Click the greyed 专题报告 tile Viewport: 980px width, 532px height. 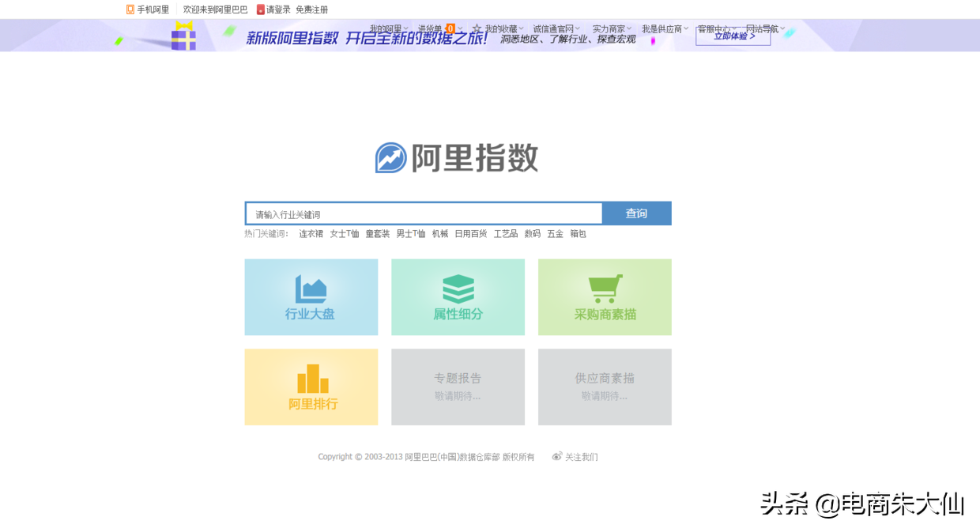[x=458, y=387]
